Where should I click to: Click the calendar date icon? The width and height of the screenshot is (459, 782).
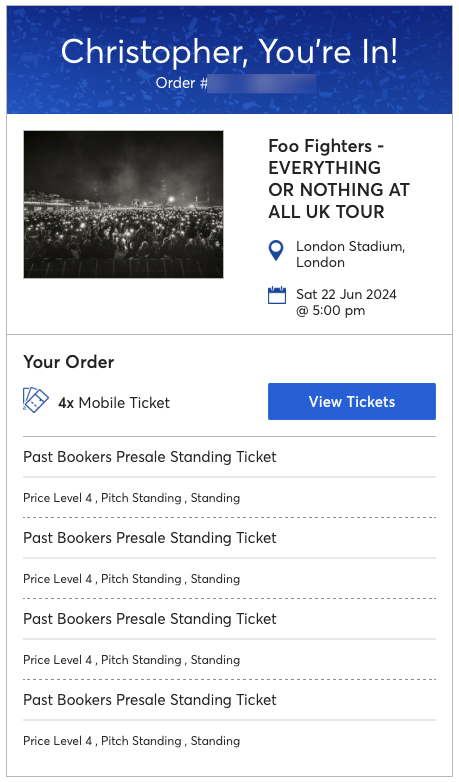tap(277, 295)
